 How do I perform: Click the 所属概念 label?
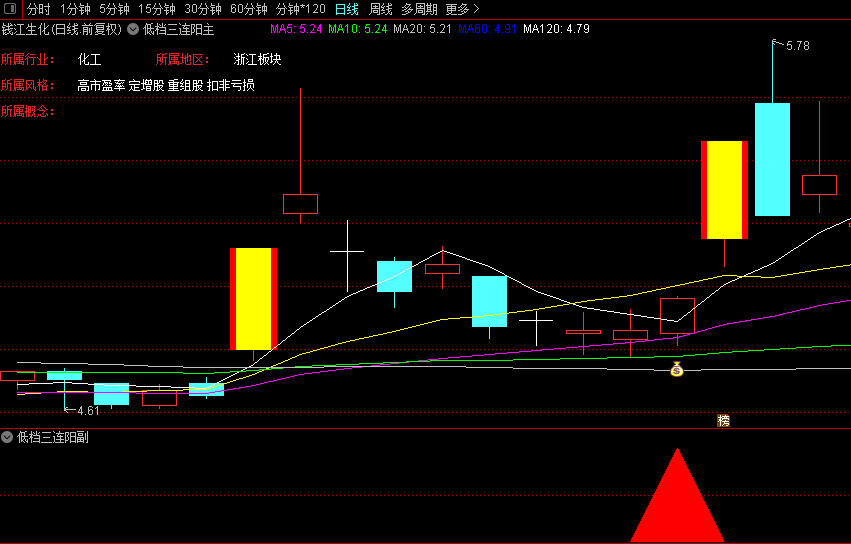[27, 111]
